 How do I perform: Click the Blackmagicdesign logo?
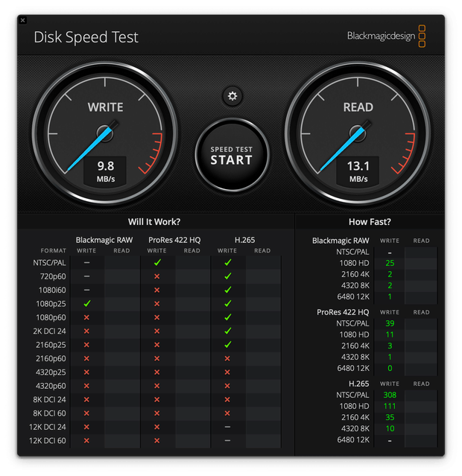coord(386,36)
